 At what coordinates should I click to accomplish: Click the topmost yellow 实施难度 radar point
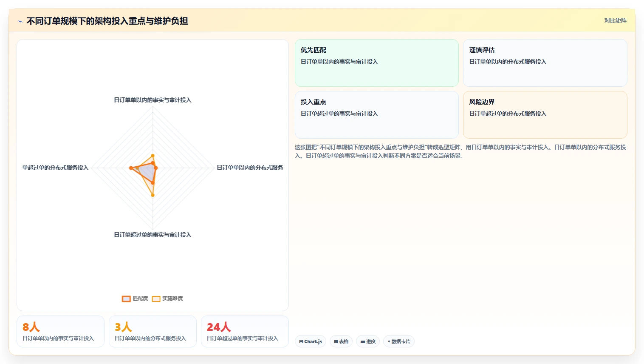153,156
